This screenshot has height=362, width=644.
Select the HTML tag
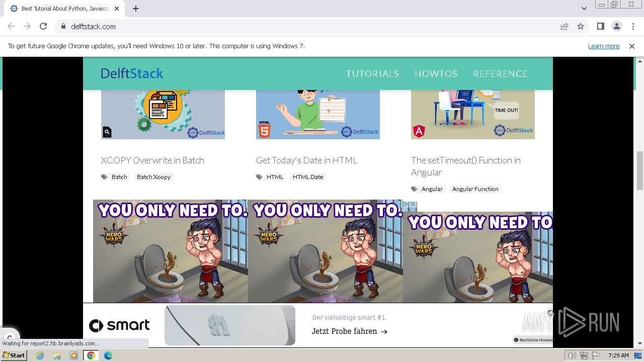tap(275, 177)
